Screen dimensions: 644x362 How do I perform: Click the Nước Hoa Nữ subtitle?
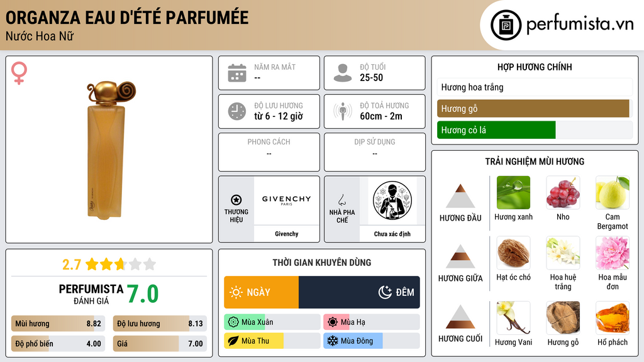point(40,36)
